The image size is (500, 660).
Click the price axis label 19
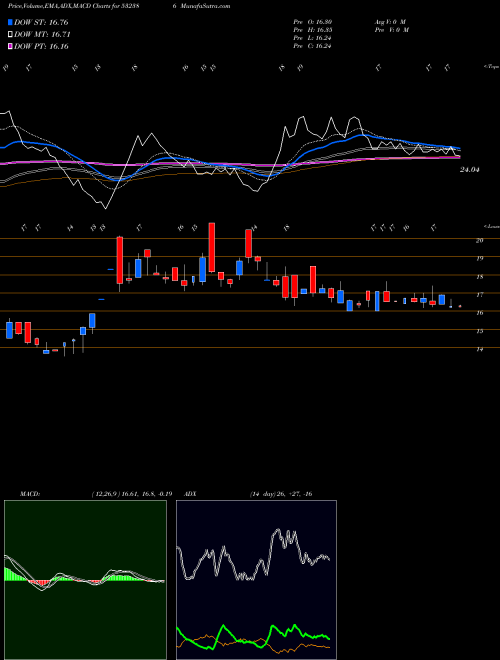[x=479, y=258]
